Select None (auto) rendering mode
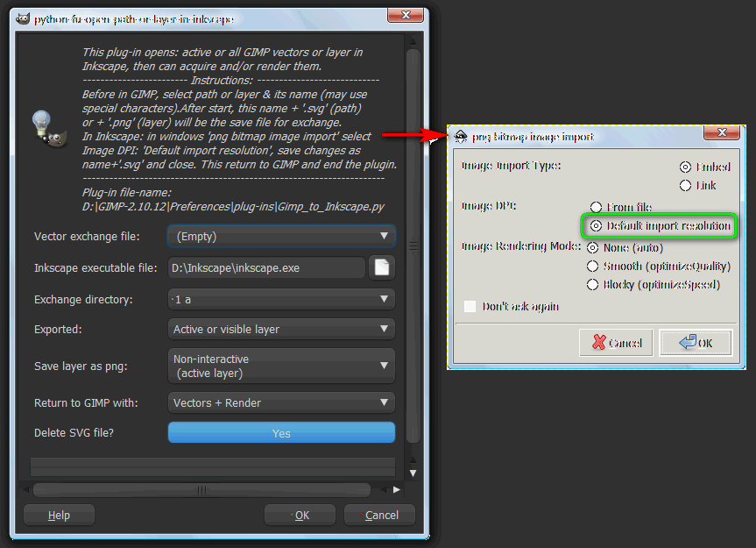Viewport: 756px width, 548px height. tap(592, 248)
